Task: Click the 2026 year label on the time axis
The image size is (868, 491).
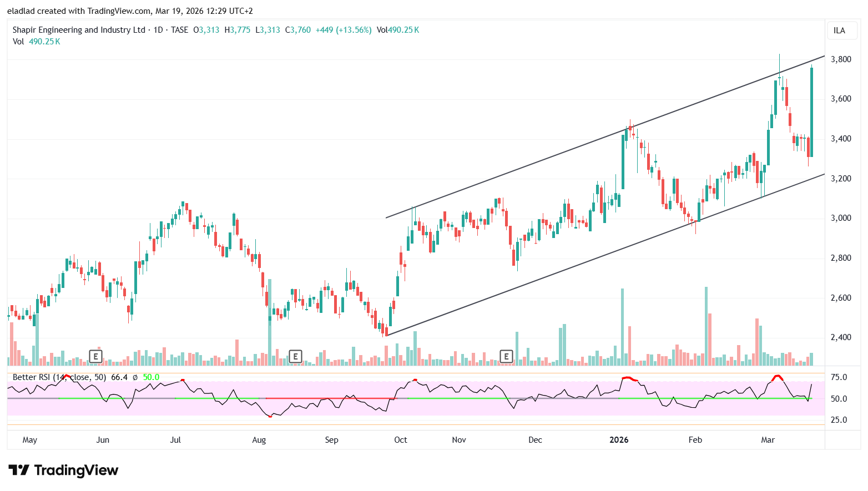Action: tap(619, 440)
